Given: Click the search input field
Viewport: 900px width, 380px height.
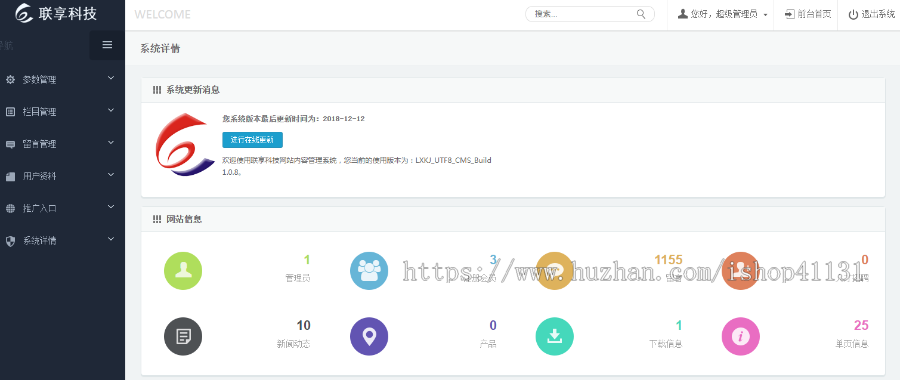Looking at the screenshot, I should pyautogui.click(x=589, y=14).
